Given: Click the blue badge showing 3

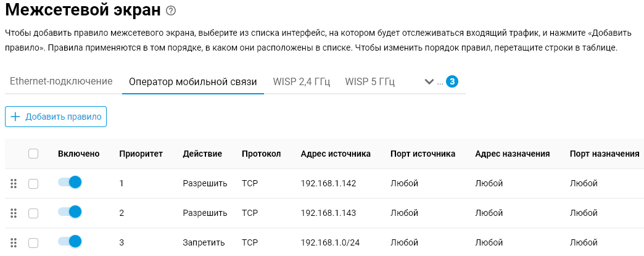Looking at the screenshot, I should point(452,81).
